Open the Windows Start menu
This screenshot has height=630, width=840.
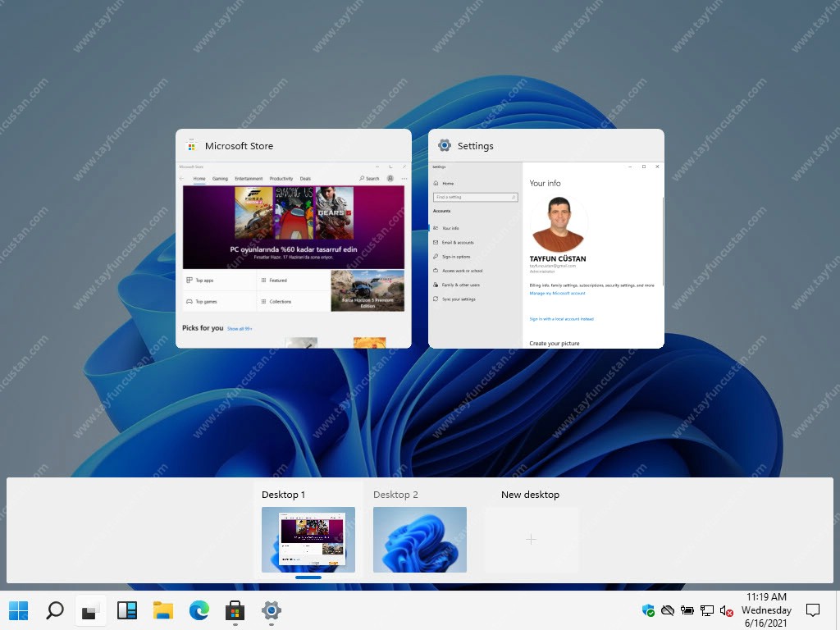coord(19,610)
